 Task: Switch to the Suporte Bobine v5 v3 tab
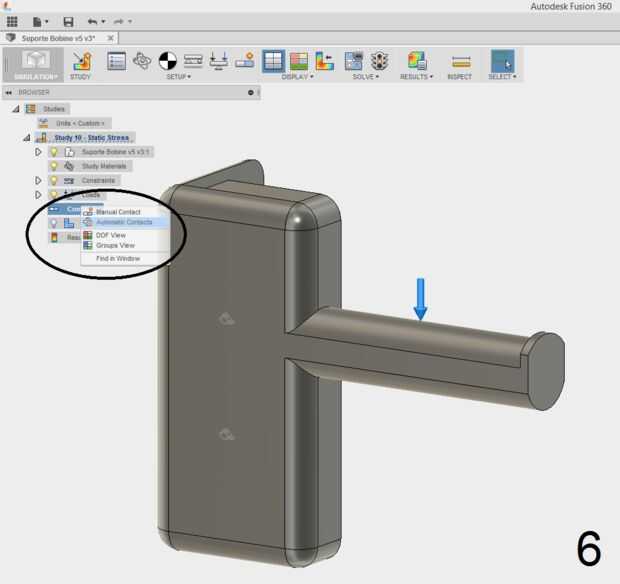(59, 38)
